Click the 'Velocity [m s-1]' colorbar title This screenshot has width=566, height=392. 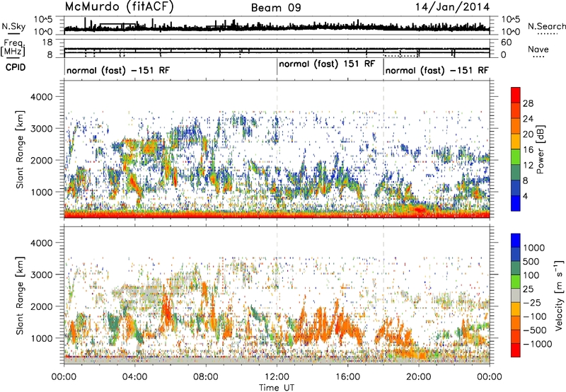pos(559,295)
